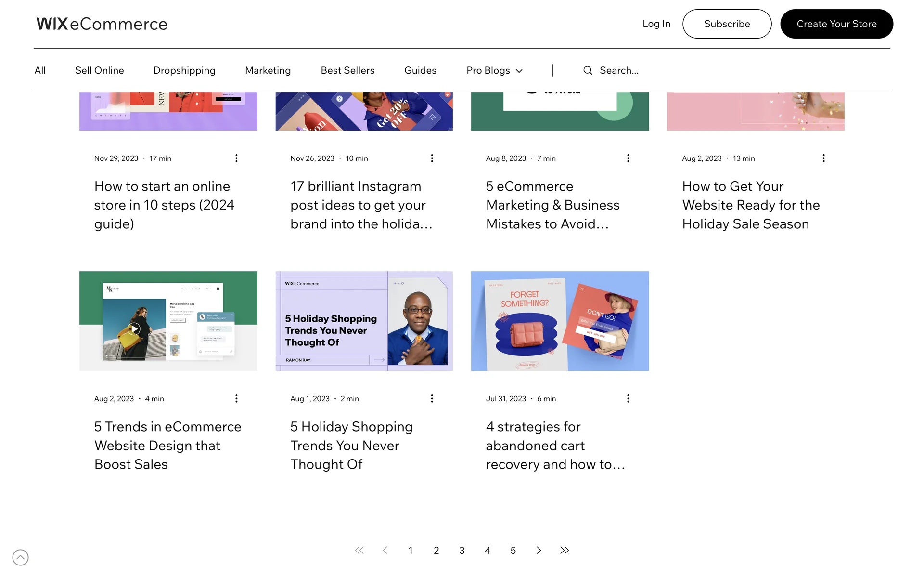Open more options on '4 strategies for abandoned cart' post
The height and width of the screenshot is (578, 924).
(x=628, y=398)
